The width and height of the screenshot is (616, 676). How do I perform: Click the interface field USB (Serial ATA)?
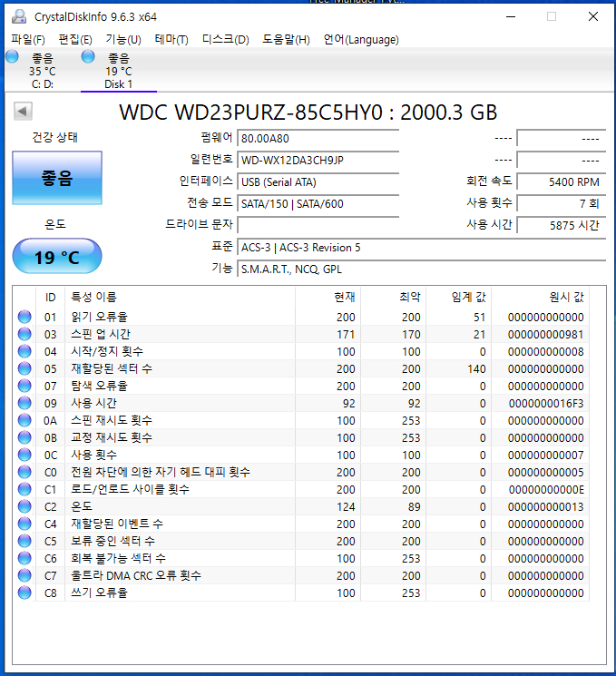[318, 182]
